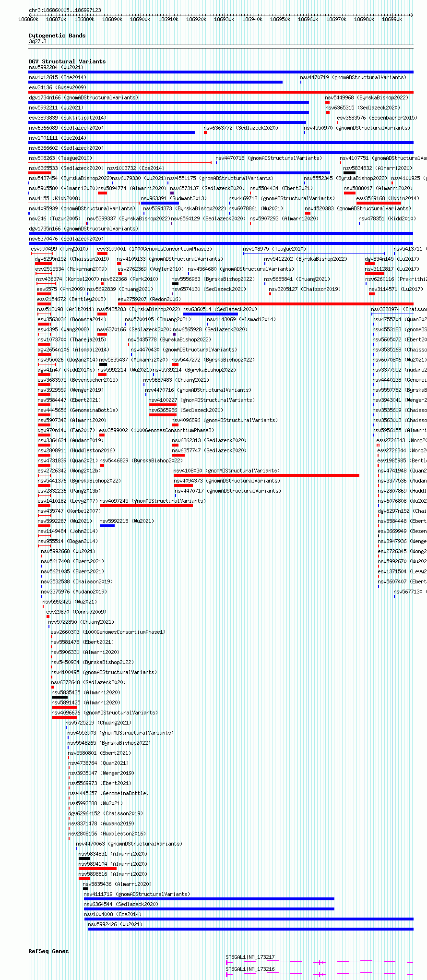Open variant esv3893839 (Suktitipat2014)
This screenshot has height=980, width=427.
pyautogui.click(x=68, y=118)
